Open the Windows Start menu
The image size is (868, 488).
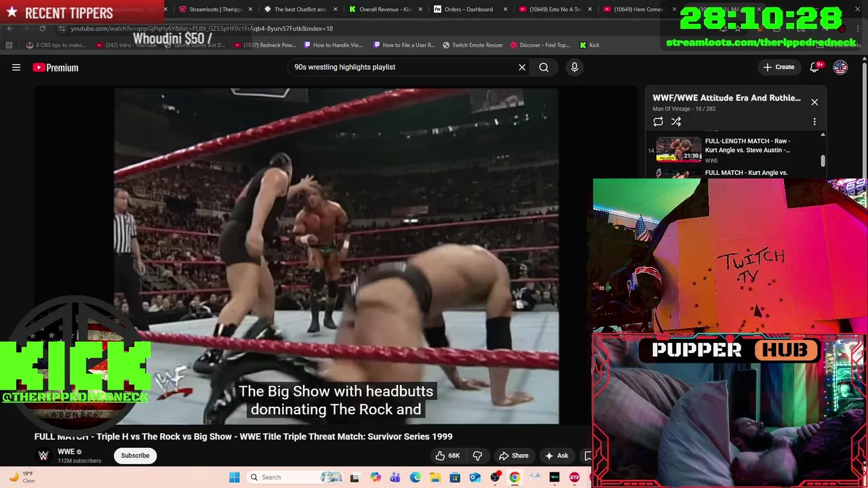235,477
